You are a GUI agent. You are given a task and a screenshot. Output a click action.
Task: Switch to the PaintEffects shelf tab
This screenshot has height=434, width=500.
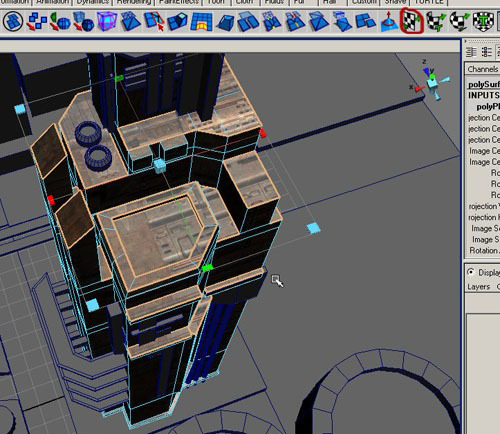coord(178,2)
